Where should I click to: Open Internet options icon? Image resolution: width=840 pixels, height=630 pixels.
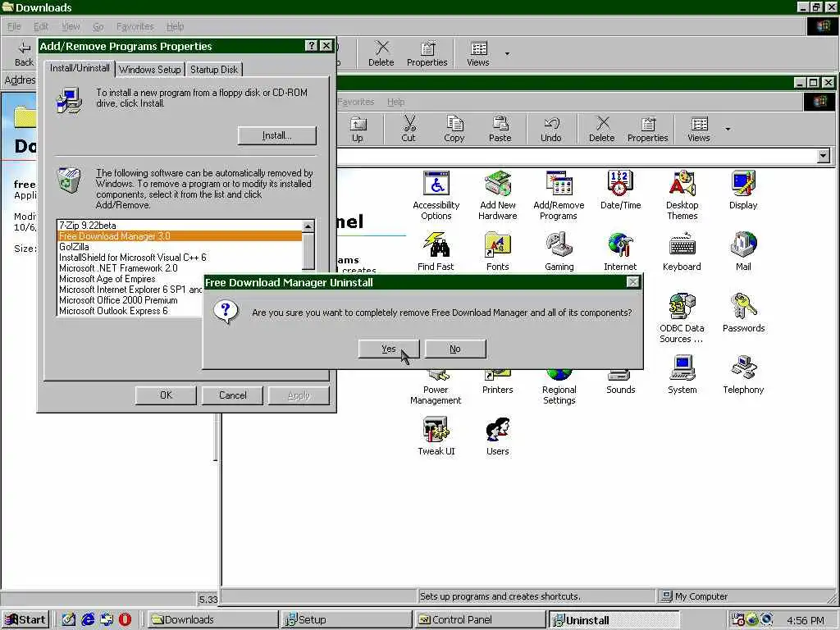pyautogui.click(x=620, y=251)
